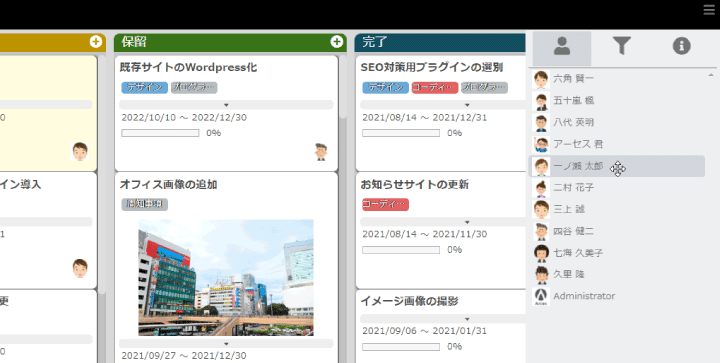Click gray プログラ… tag on 既存サイトのWordpress化 card

point(194,88)
